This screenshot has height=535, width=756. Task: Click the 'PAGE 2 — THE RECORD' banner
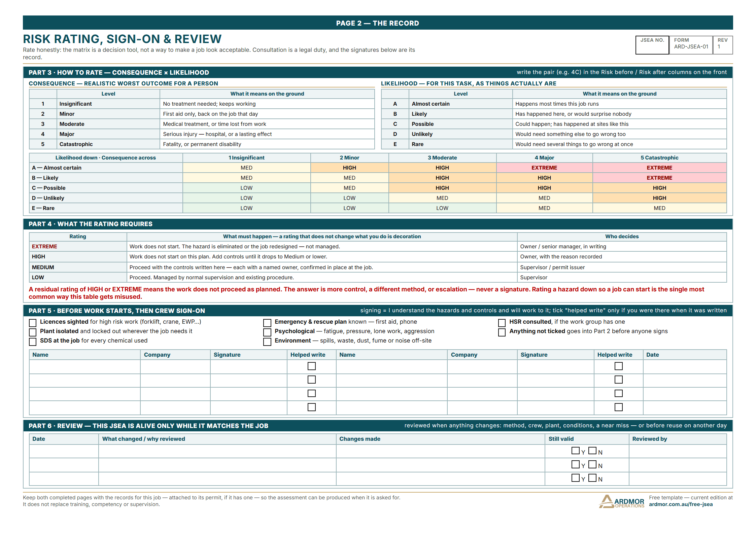[378, 23]
